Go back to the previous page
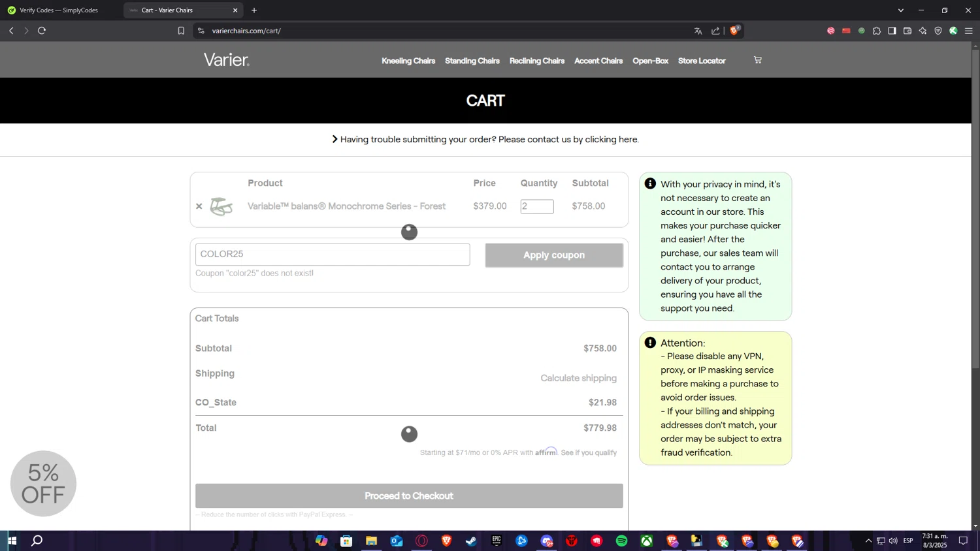 [11, 31]
